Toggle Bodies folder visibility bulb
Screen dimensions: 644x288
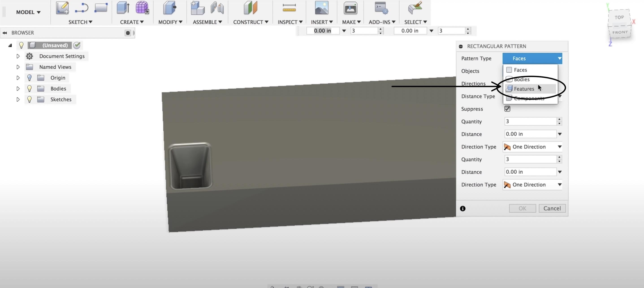pyautogui.click(x=30, y=89)
